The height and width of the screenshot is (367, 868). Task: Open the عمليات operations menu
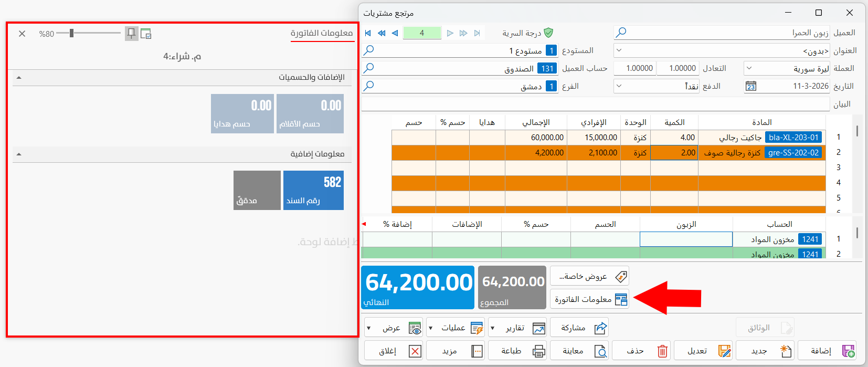point(454,328)
